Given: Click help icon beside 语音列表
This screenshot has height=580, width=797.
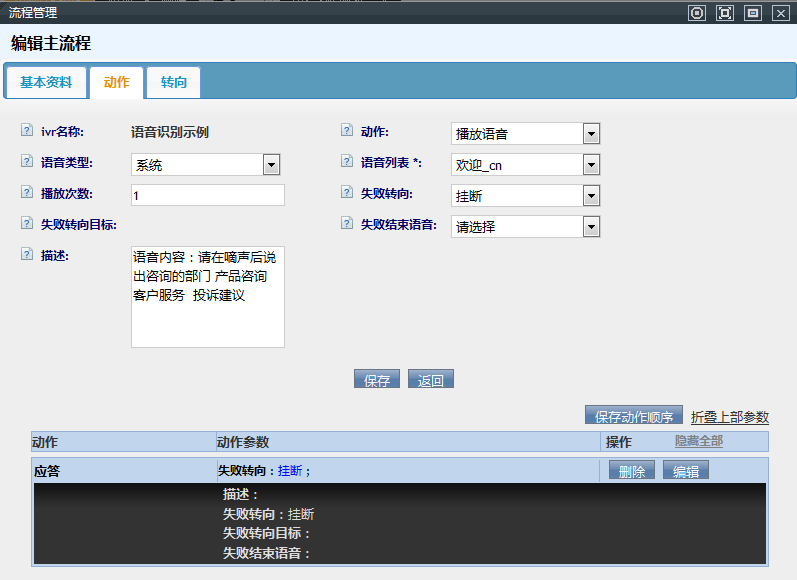Looking at the screenshot, I should (x=347, y=162).
